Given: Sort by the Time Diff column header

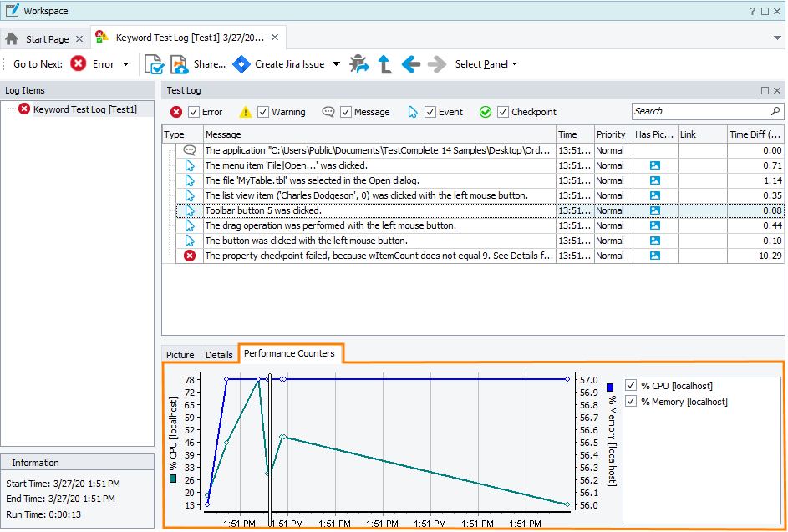Looking at the screenshot, I should pos(755,134).
